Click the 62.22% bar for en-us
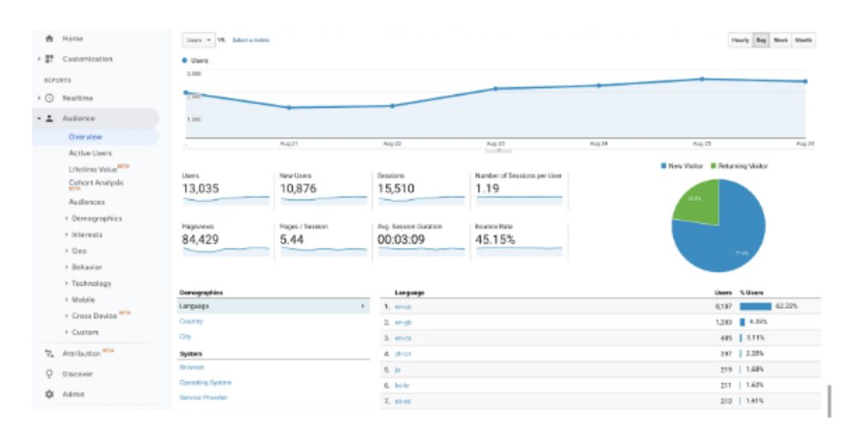Viewport: 868px width, 443px height. 755,306
